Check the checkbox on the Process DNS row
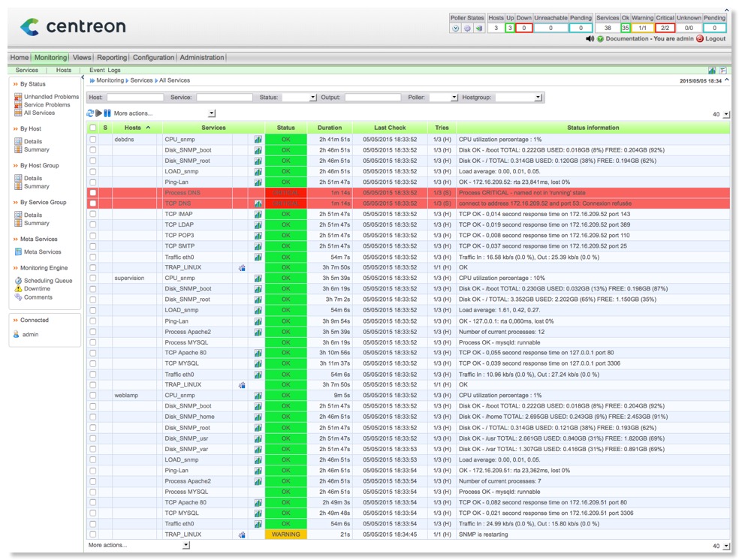The image size is (739, 560). pyautogui.click(x=93, y=193)
